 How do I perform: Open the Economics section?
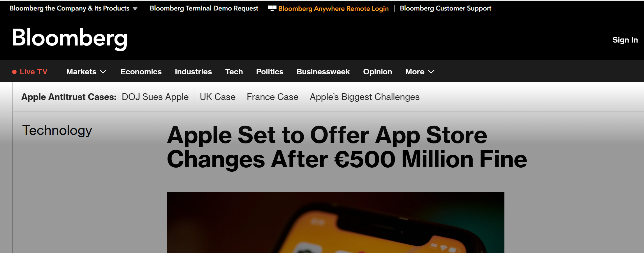(x=141, y=72)
